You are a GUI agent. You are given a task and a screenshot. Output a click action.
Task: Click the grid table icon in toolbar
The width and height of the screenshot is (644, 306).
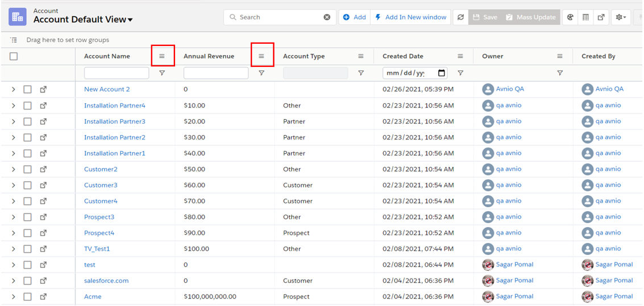(x=585, y=18)
